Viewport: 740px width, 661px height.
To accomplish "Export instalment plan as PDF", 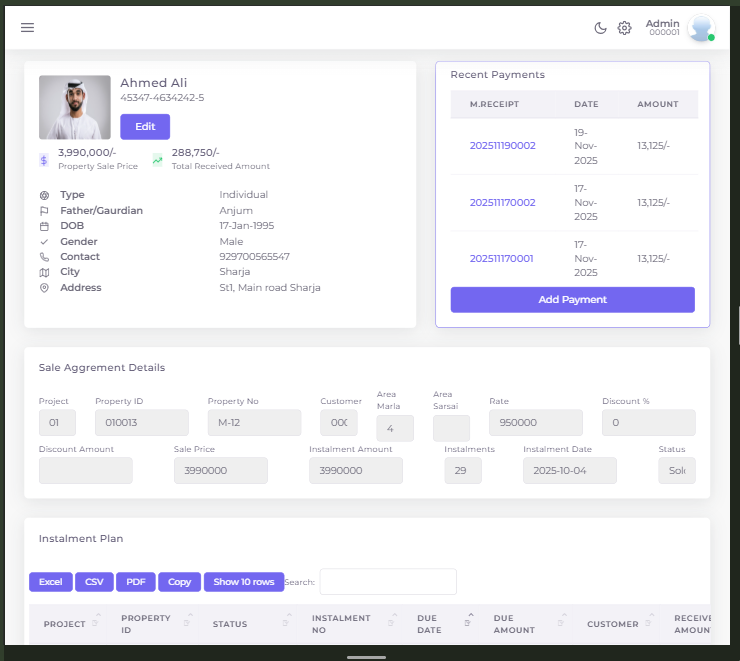I will pos(135,582).
